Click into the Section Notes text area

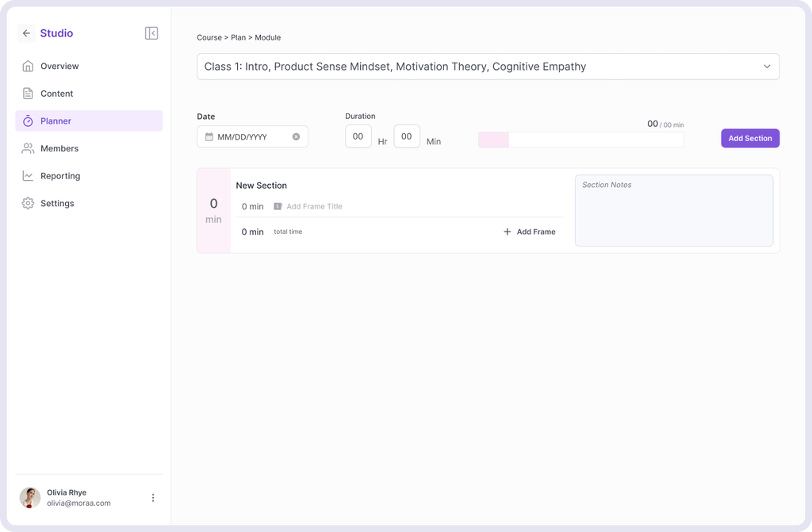[674, 210]
